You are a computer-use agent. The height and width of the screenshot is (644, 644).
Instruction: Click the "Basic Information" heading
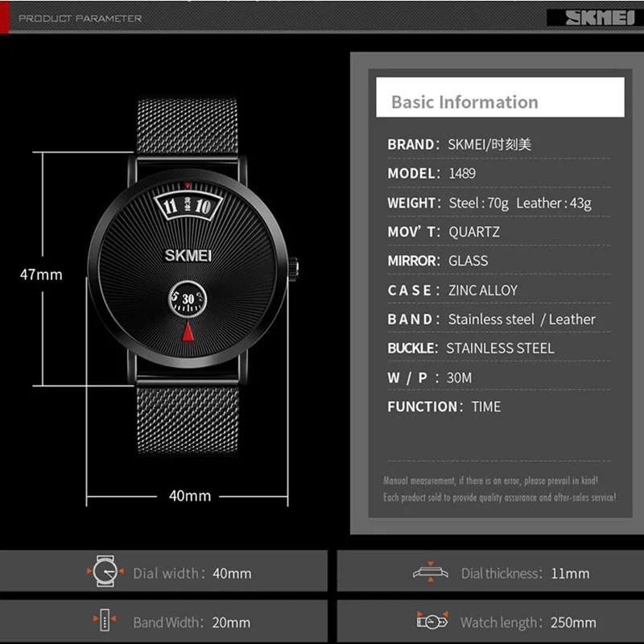464,102
